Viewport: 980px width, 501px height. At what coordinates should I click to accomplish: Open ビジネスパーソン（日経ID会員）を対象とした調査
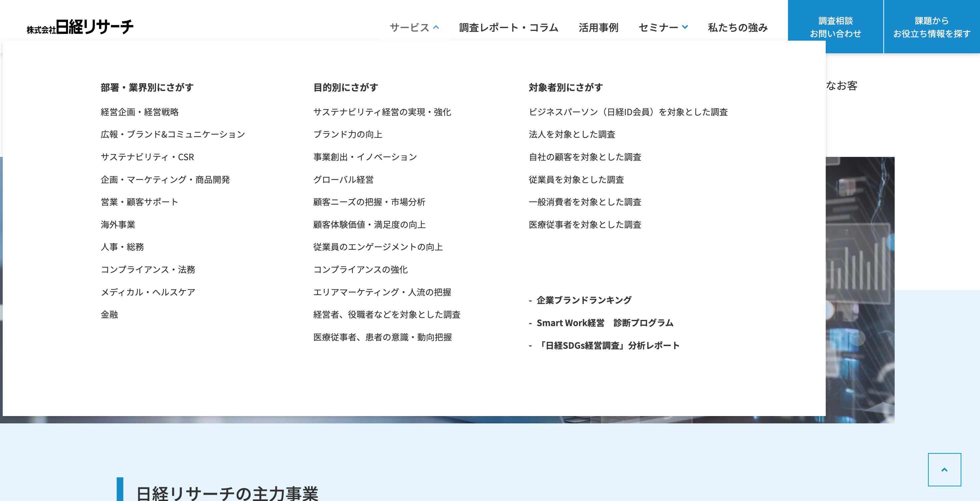click(628, 112)
